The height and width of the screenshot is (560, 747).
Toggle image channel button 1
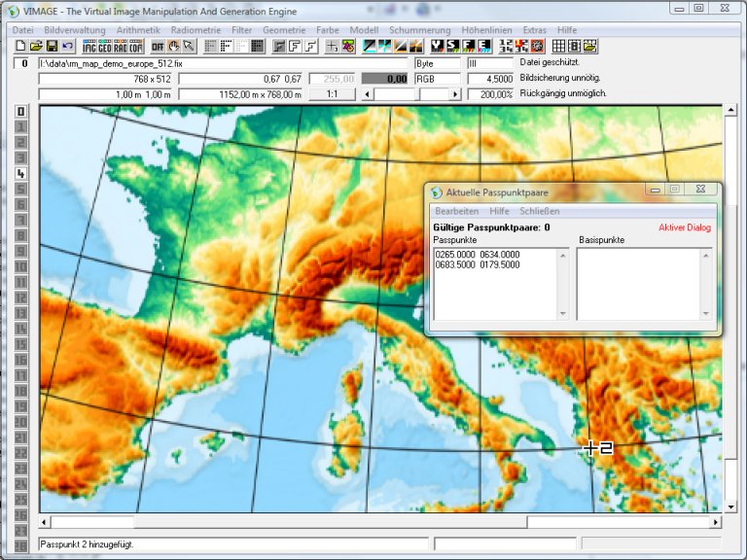point(20,126)
